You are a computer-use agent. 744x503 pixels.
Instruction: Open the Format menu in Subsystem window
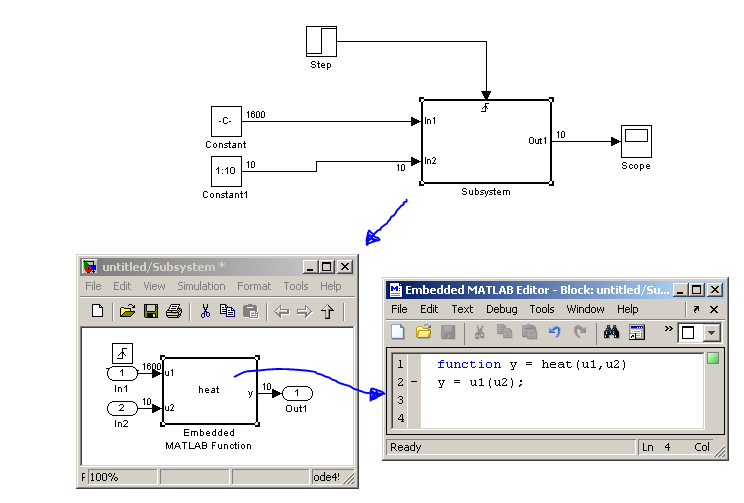[x=254, y=286]
